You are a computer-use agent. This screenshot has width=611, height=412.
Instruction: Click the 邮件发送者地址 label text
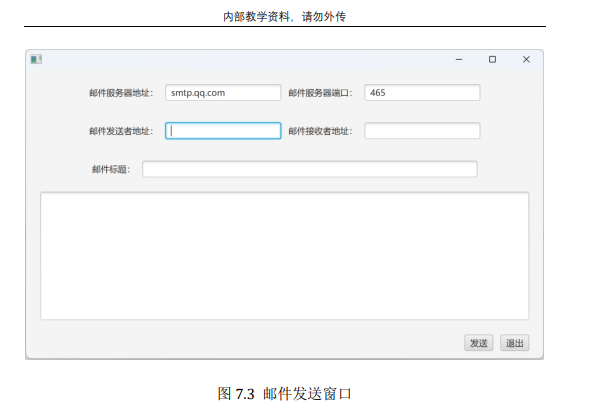120,131
